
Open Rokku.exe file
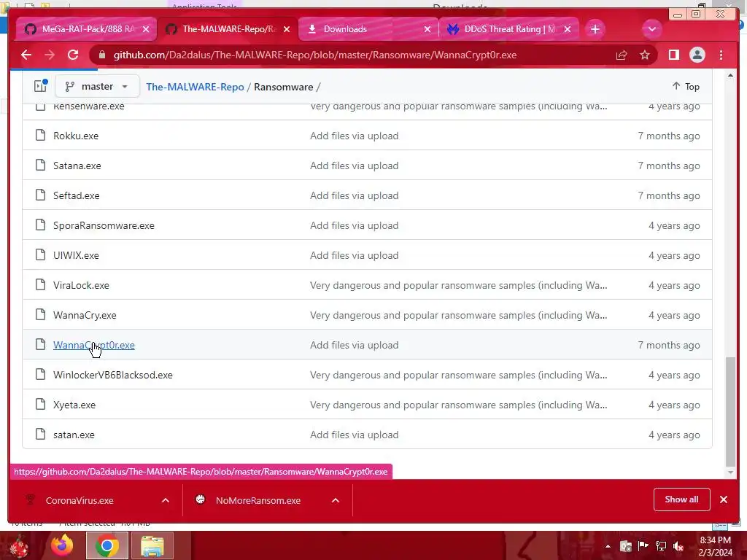(76, 136)
